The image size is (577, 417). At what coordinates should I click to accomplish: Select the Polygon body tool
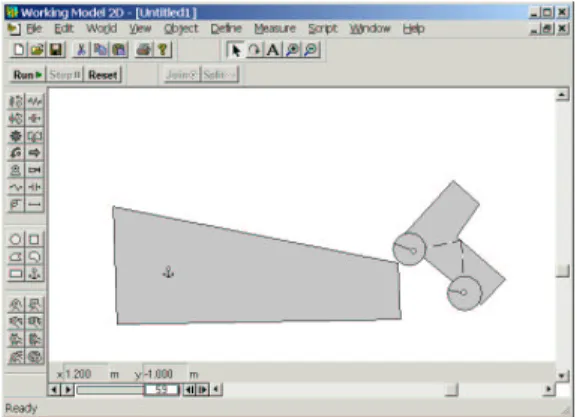(16, 257)
